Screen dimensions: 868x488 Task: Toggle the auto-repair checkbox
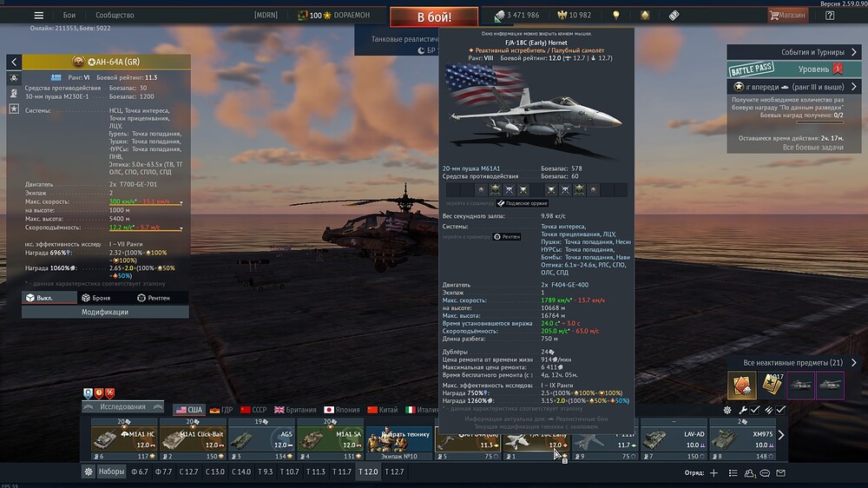click(755, 410)
